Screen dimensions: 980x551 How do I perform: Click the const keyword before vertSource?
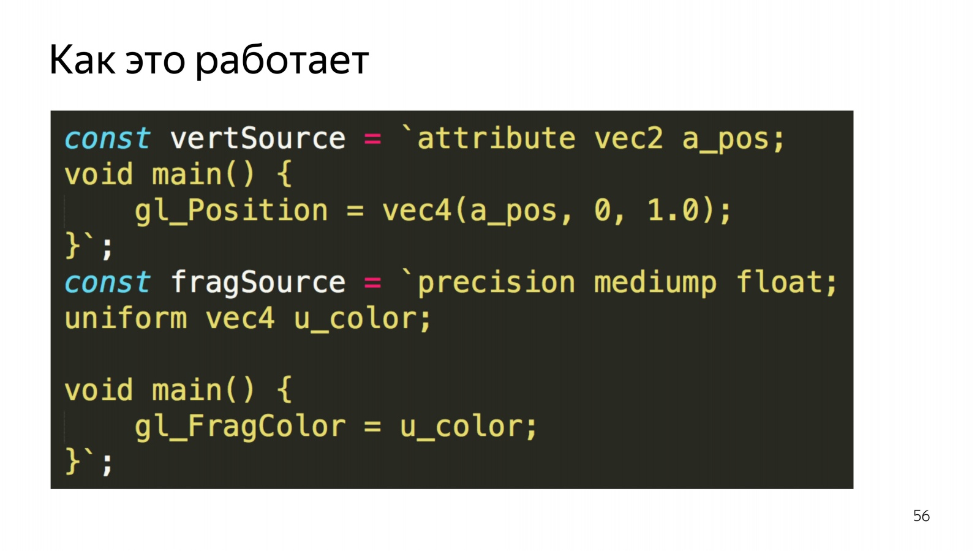[107, 139]
